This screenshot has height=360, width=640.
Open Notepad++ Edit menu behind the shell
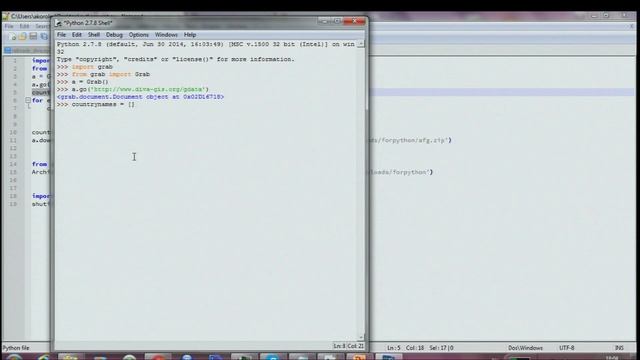coord(24,26)
